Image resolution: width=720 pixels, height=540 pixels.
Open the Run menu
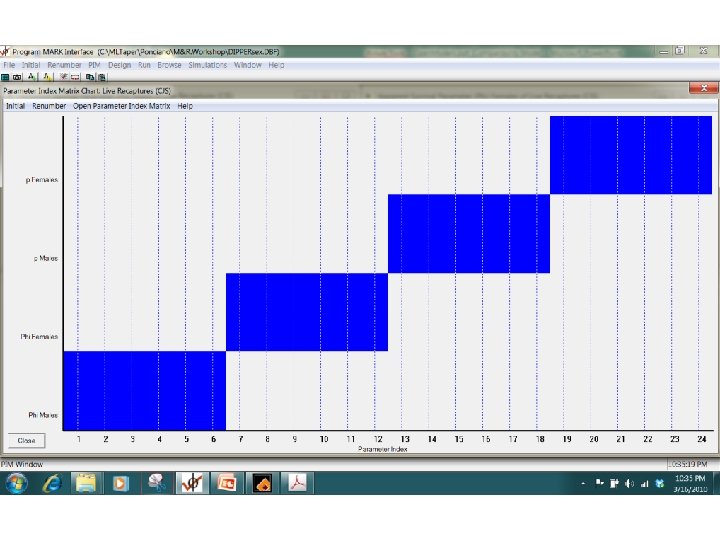(x=144, y=65)
